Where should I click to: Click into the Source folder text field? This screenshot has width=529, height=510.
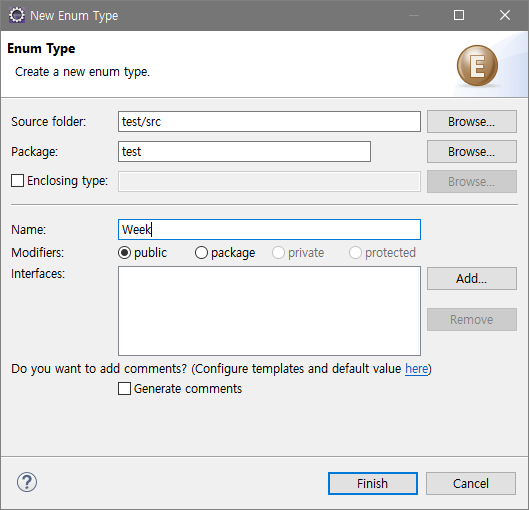coord(269,121)
